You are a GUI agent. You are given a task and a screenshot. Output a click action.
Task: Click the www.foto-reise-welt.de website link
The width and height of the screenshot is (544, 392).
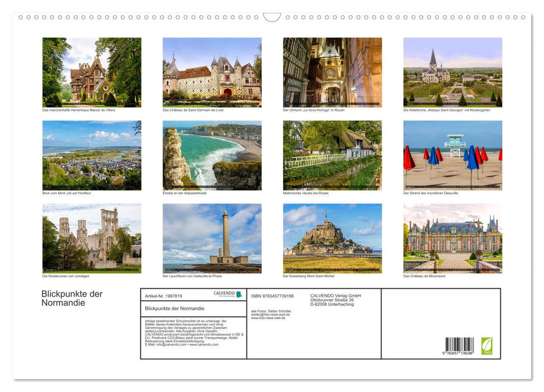coord(268,318)
